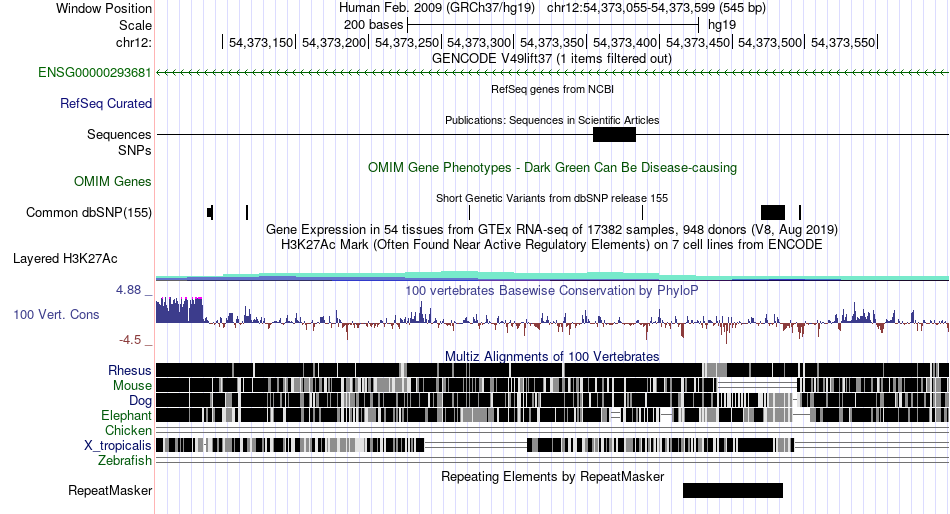Select the Zebrafish alignment row label

coord(125,461)
